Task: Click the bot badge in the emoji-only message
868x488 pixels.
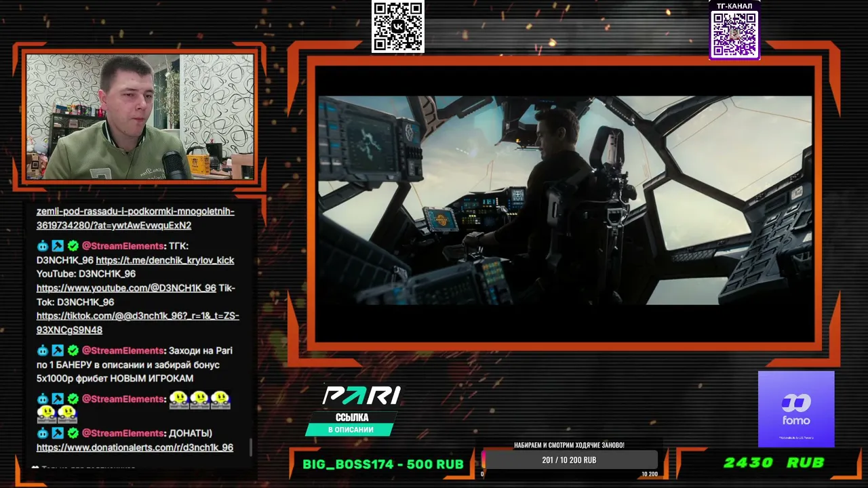Action: [43, 399]
